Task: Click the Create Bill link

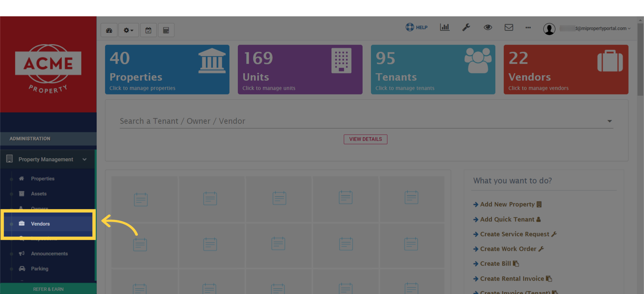Action: (496, 264)
